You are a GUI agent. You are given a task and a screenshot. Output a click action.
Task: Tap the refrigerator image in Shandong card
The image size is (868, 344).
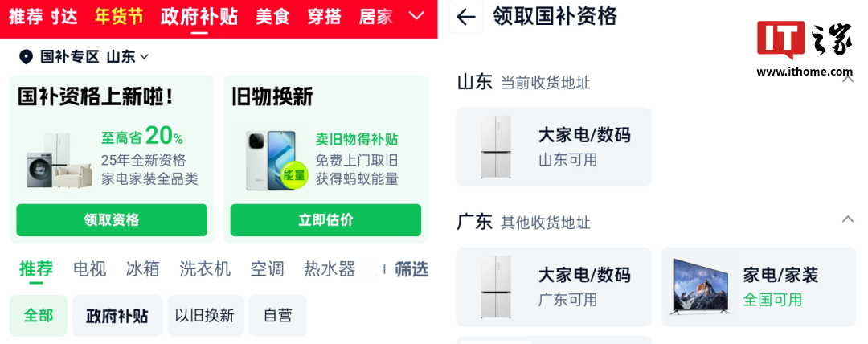click(495, 146)
